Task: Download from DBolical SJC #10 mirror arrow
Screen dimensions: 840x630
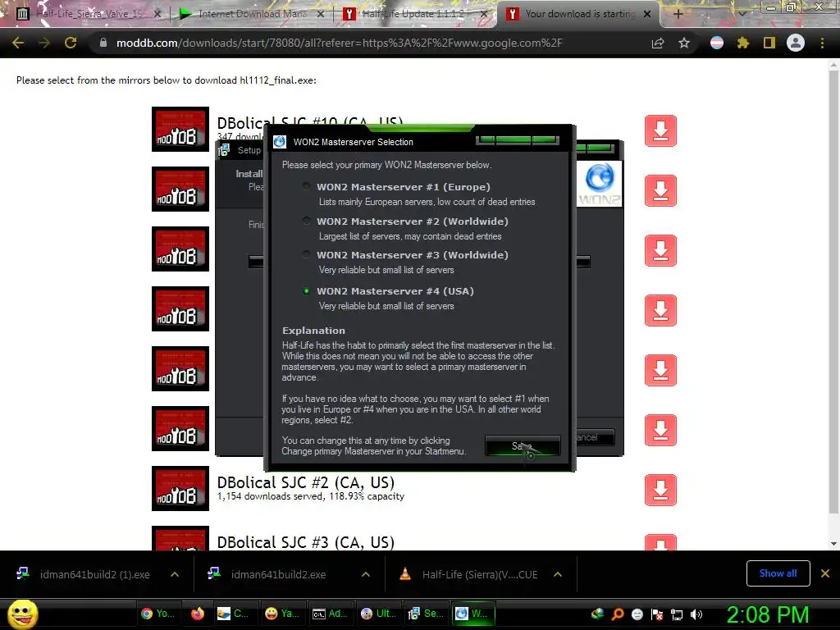Action: click(660, 130)
